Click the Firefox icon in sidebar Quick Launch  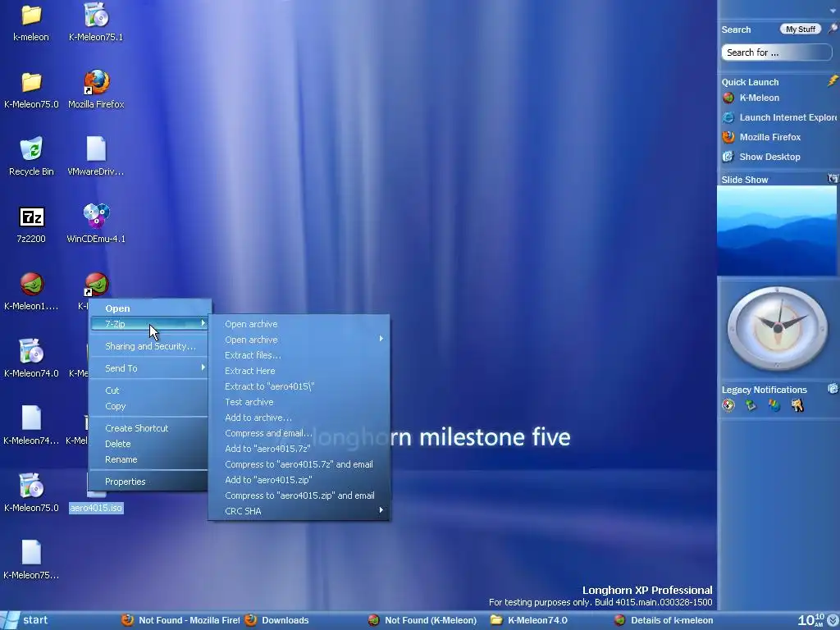click(x=728, y=137)
